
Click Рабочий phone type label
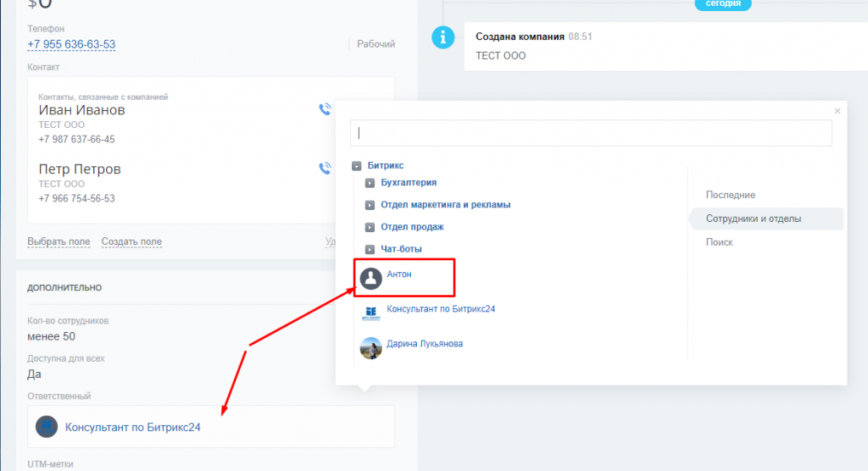coord(376,44)
